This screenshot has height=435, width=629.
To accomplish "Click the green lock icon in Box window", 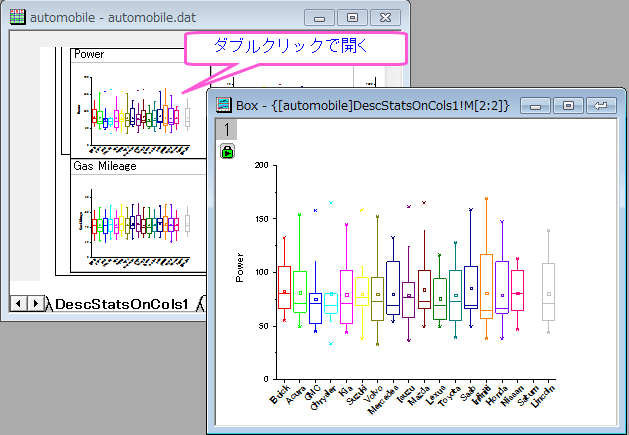I will pyautogui.click(x=227, y=151).
